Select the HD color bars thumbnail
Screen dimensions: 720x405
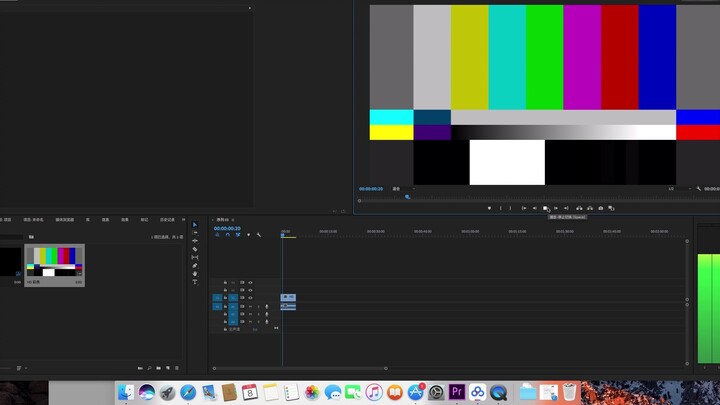pyautogui.click(x=55, y=263)
